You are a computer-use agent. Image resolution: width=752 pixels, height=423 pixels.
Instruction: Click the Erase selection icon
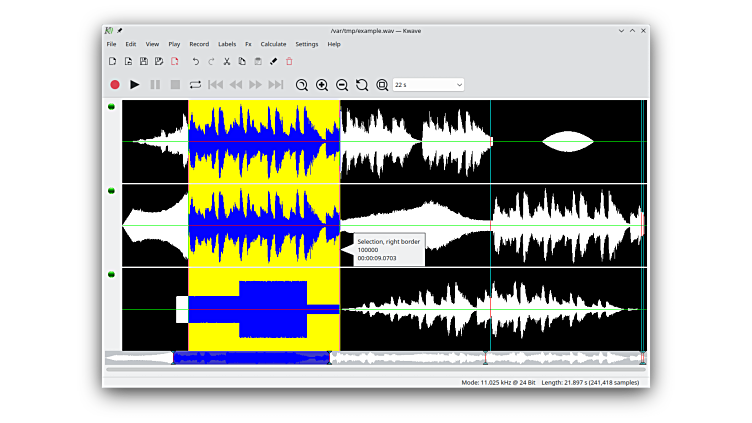tap(274, 62)
